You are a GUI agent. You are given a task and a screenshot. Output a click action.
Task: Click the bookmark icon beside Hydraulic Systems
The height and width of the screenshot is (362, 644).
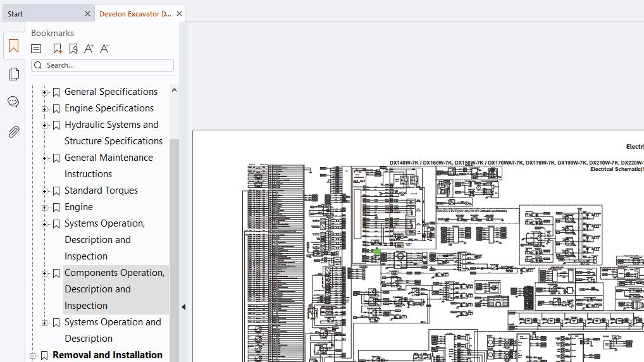(56, 125)
